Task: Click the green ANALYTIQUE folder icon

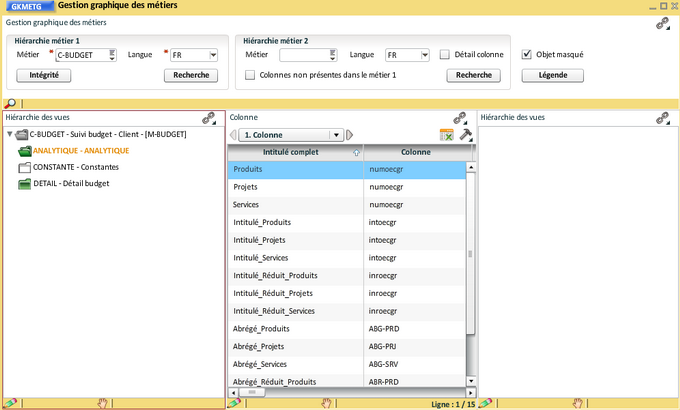Action: (x=25, y=150)
